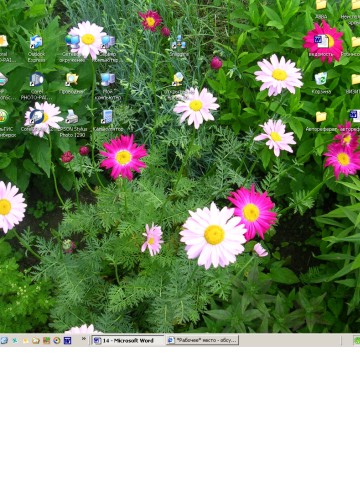Open the Корзина recycle bin
360x504 pixels.
(321, 83)
